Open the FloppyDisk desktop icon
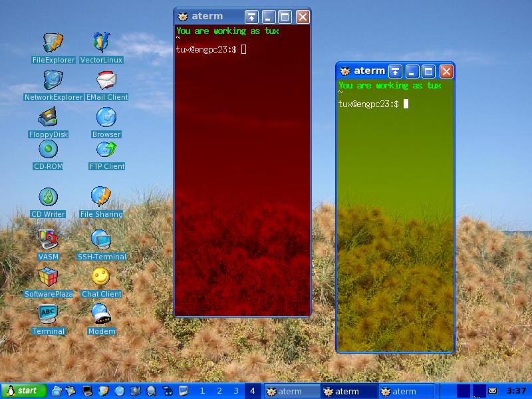The image size is (532, 399). tap(48, 118)
